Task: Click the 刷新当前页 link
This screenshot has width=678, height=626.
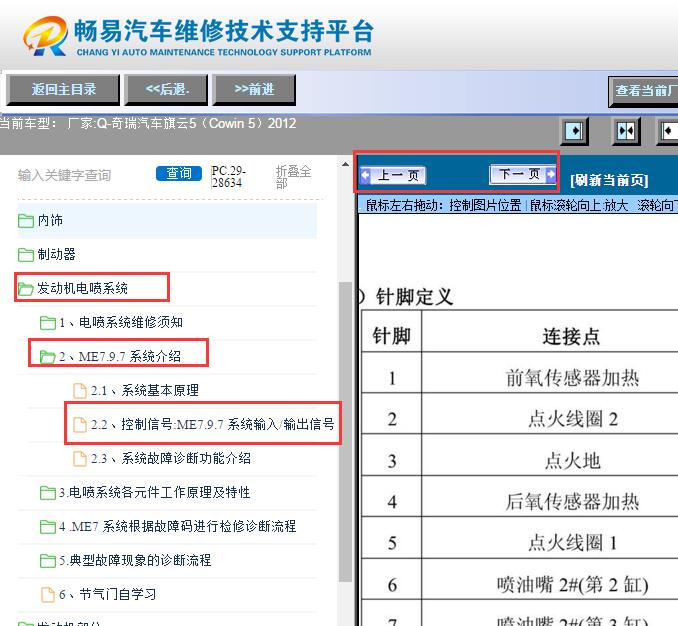Action: pos(609,180)
